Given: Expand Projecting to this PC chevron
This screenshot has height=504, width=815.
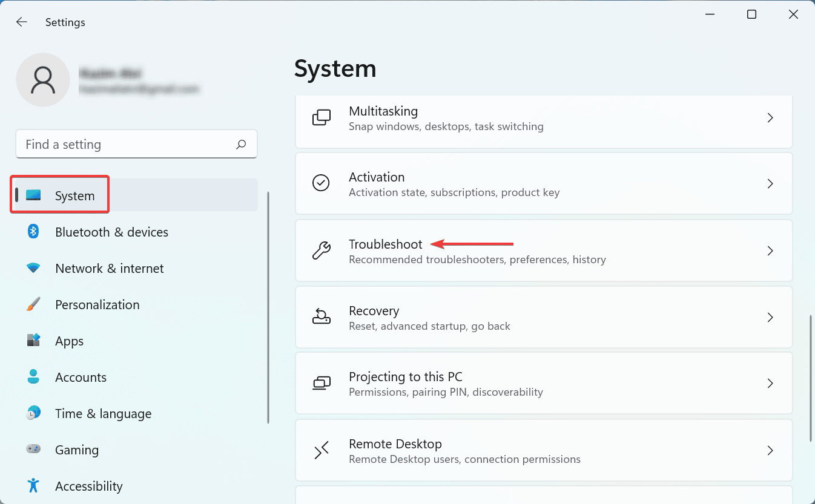Looking at the screenshot, I should [770, 383].
